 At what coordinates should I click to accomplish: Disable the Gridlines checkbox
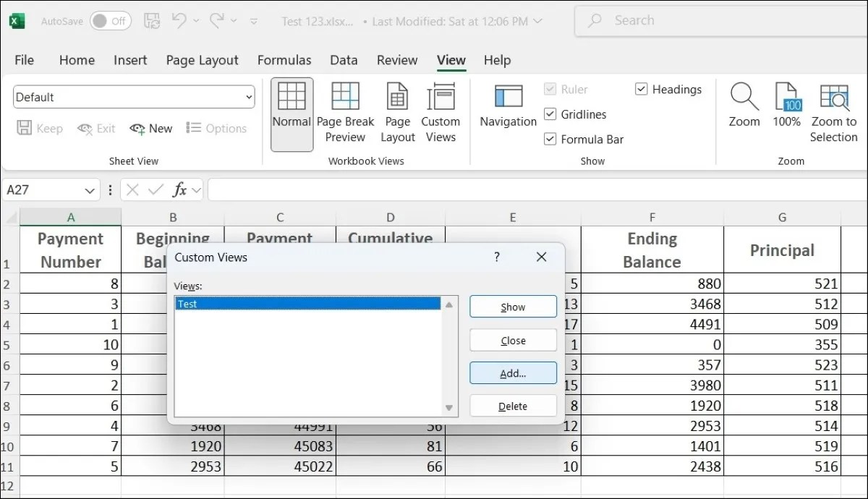pos(550,114)
